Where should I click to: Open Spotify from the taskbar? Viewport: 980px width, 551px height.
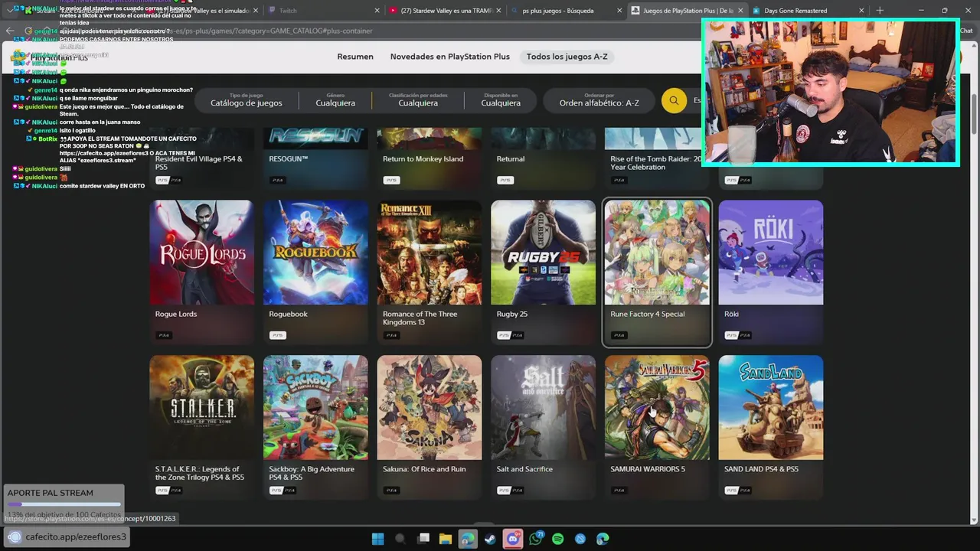click(557, 539)
